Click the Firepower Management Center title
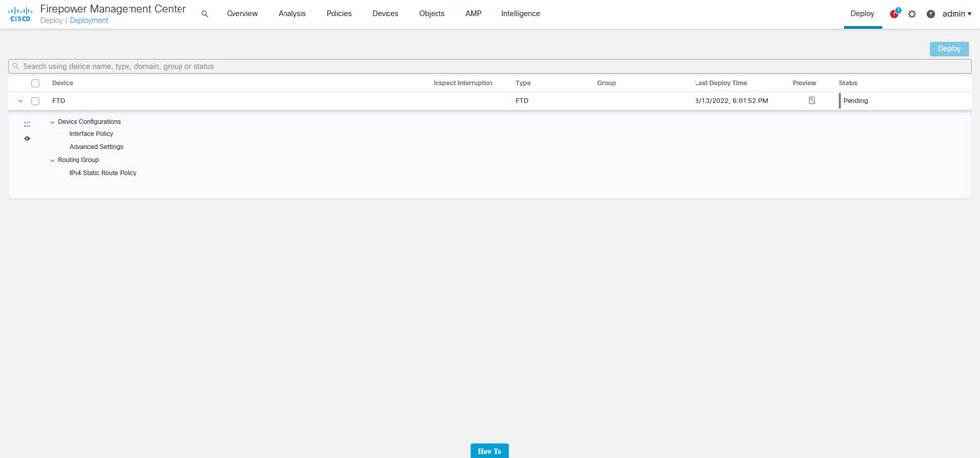Image resolution: width=980 pixels, height=458 pixels. [113, 9]
